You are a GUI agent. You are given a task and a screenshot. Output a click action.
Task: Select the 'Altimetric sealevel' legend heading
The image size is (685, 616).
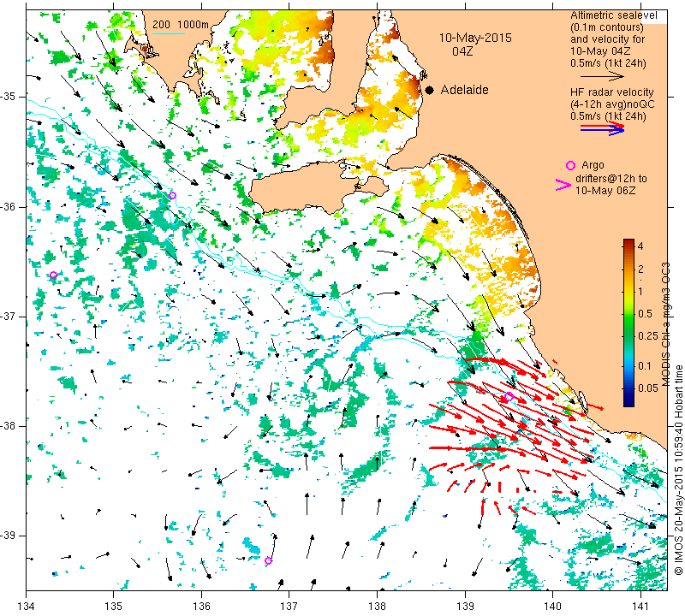pyautogui.click(x=613, y=15)
